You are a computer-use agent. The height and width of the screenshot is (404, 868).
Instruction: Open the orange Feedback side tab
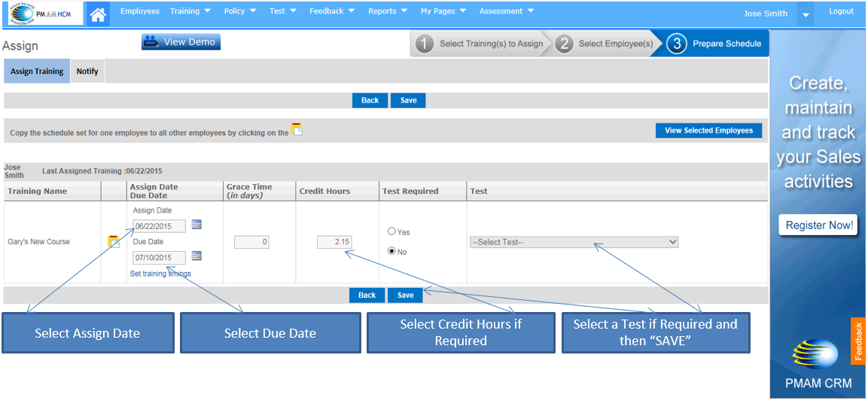[858, 341]
